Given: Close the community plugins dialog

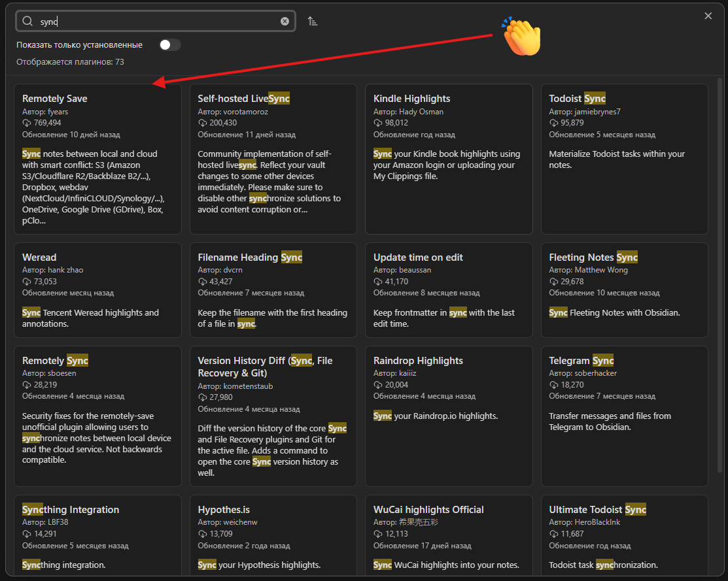Looking at the screenshot, I should click(708, 16).
